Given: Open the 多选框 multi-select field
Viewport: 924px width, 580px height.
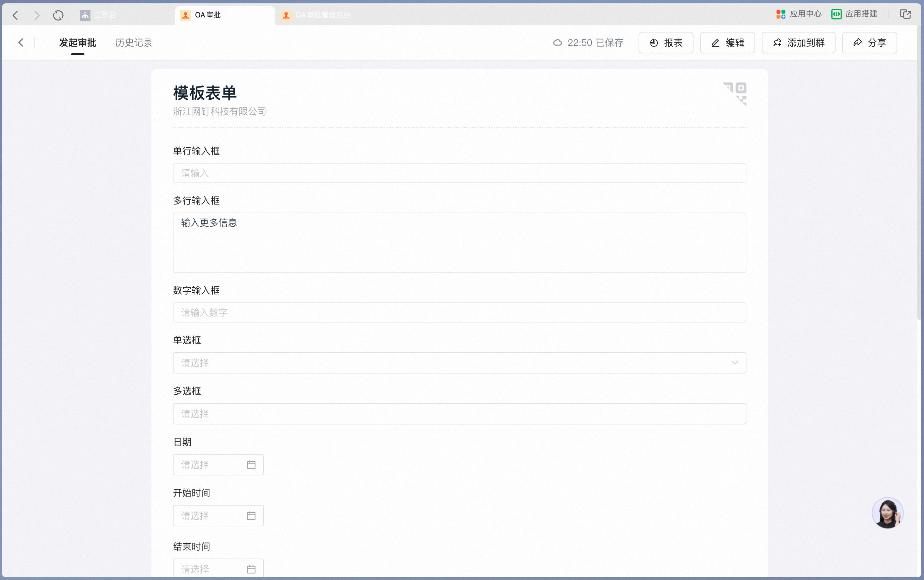Looking at the screenshot, I should tap(459, 413).
